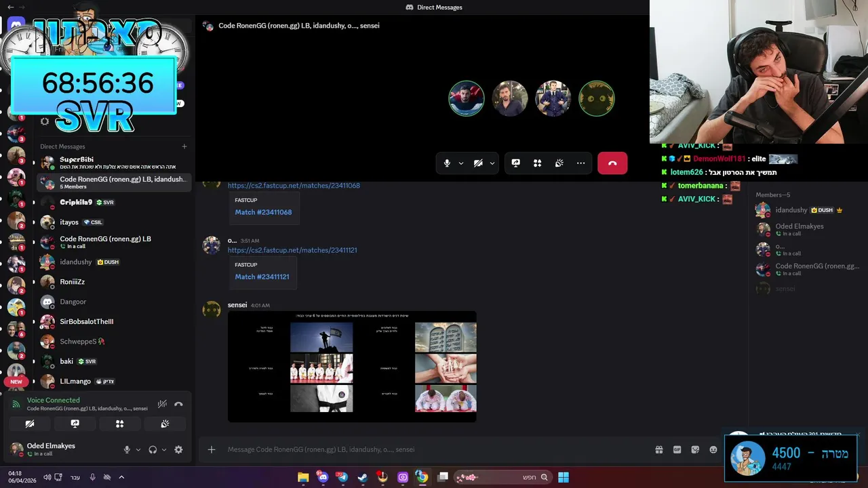This screenshot has height=488, width=868.
Task: Open baki direct message
Action: pyautogui.click(x=113, y=361)
